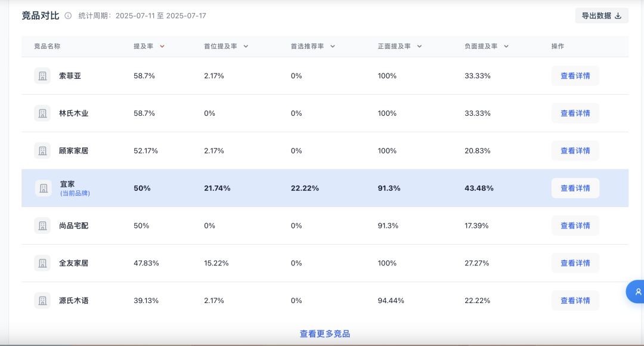Click the 47.83% mention rate value
Viewport: 644px width, 346px height.
click(x=146, y=263)
